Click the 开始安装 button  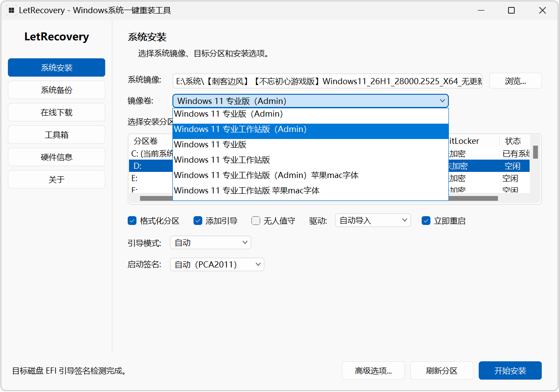510,371
